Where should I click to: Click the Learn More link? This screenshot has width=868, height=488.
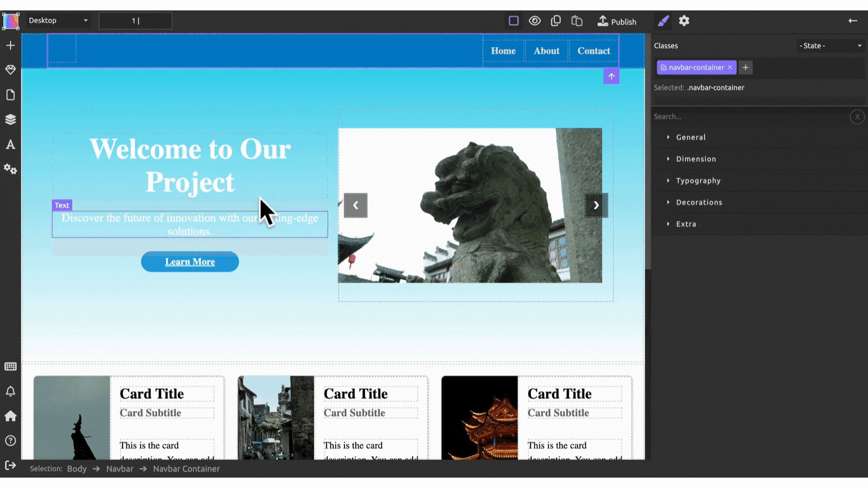pyautogui.click(x=190, y=262)
